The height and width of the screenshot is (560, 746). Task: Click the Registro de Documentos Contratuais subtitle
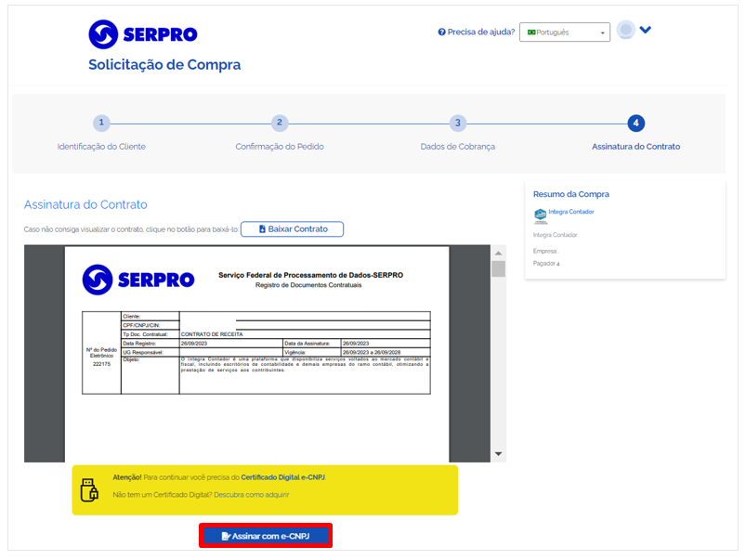308,285
